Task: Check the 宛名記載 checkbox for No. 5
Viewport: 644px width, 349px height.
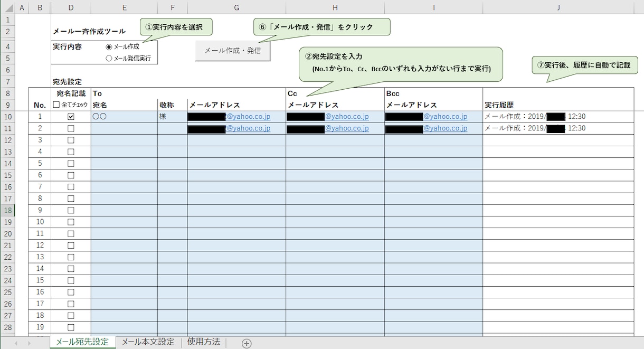Action: click(71, 164)
